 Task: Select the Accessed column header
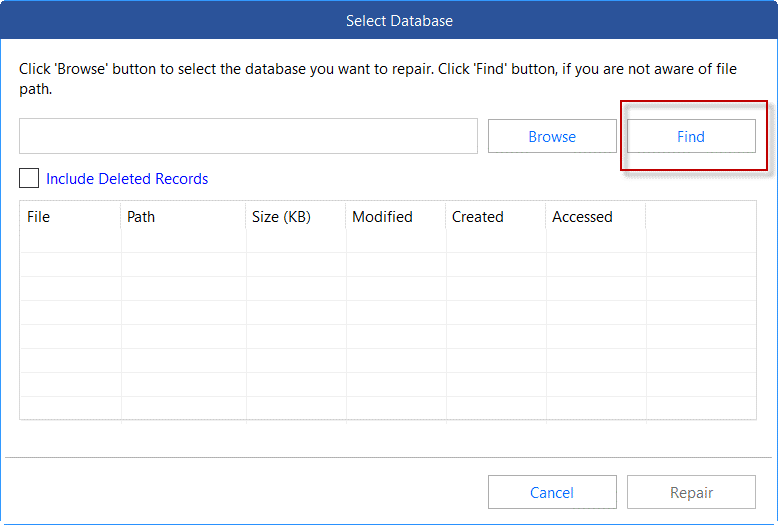pos(596,217)
